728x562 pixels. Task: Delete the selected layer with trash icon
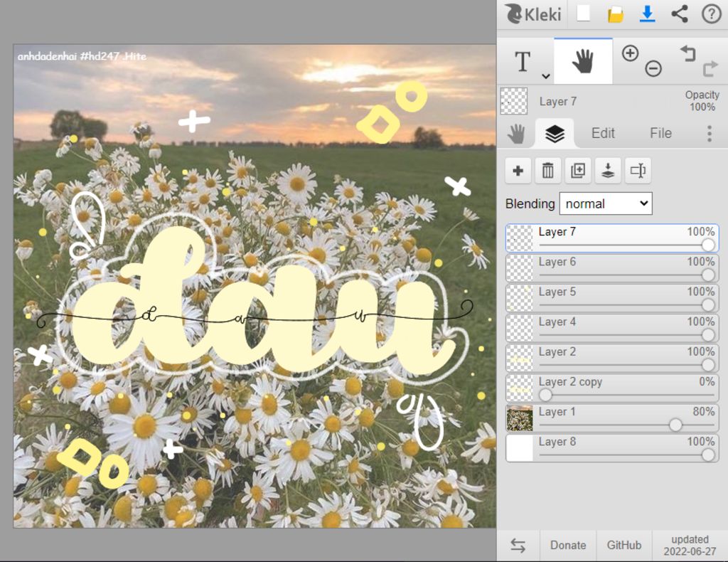548,171
